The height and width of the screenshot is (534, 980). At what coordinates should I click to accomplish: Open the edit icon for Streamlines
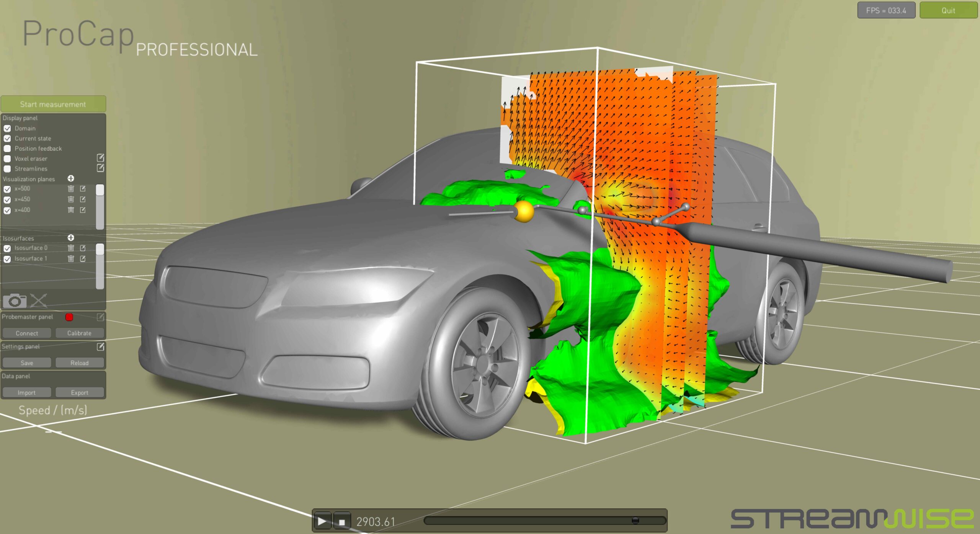click(101, 168)
